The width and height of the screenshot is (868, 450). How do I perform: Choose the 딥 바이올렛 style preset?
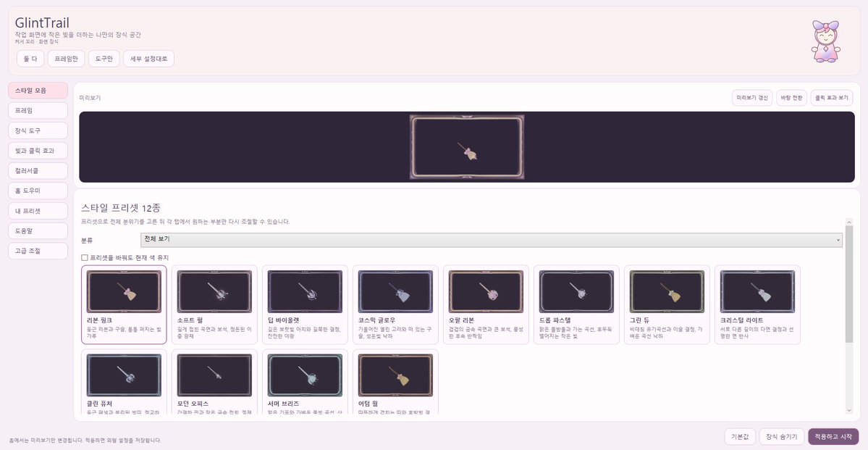305,305
